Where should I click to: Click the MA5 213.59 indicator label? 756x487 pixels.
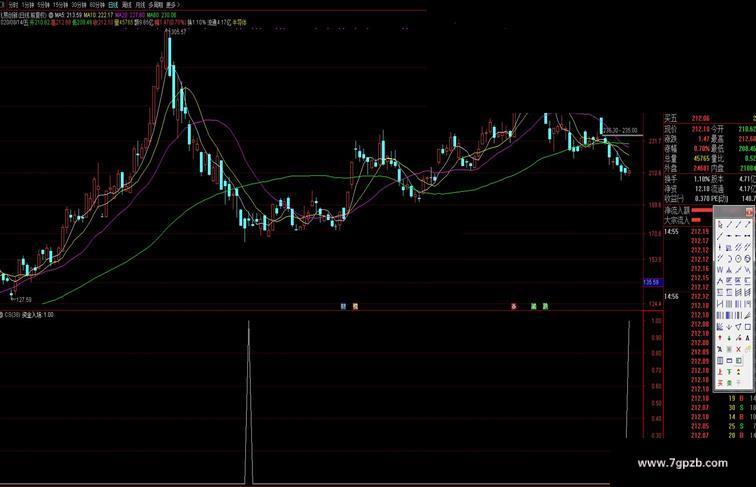(x=68, y=15)
